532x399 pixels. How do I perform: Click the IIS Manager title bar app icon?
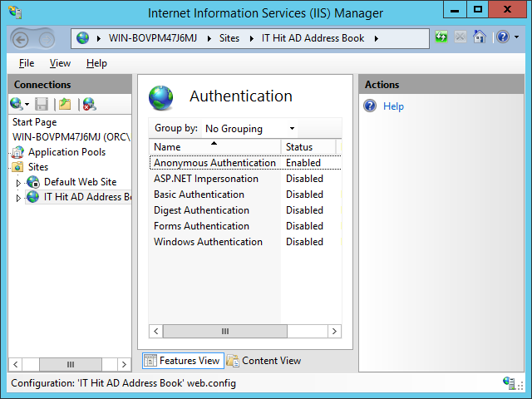(16, 13)
